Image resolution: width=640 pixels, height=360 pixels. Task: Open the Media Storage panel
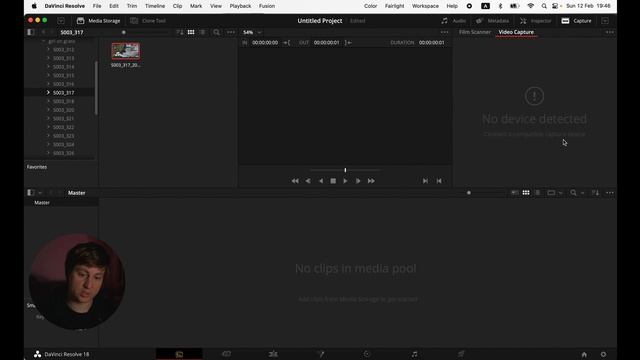point(98,21)
